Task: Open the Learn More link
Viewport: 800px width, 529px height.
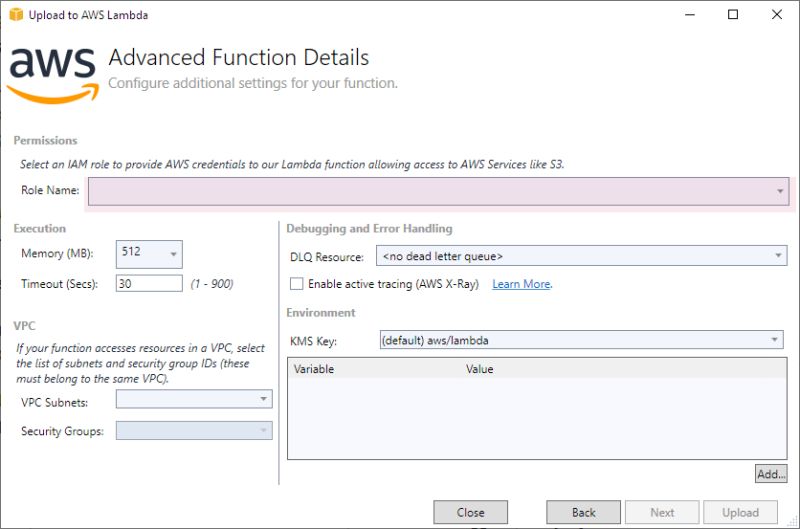Action: 521,284
